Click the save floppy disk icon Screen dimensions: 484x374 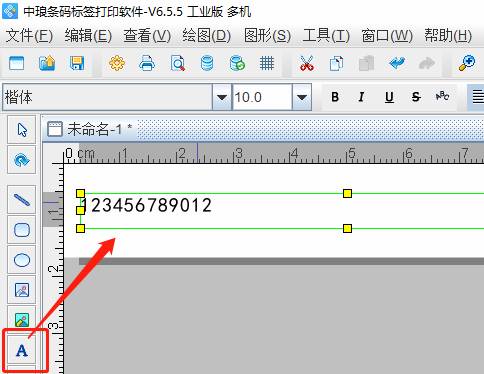click(x=77, y=63)
